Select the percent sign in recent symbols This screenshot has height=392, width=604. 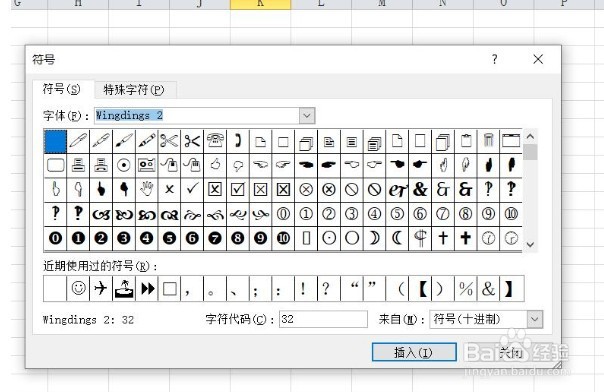(x=466, y=288)
